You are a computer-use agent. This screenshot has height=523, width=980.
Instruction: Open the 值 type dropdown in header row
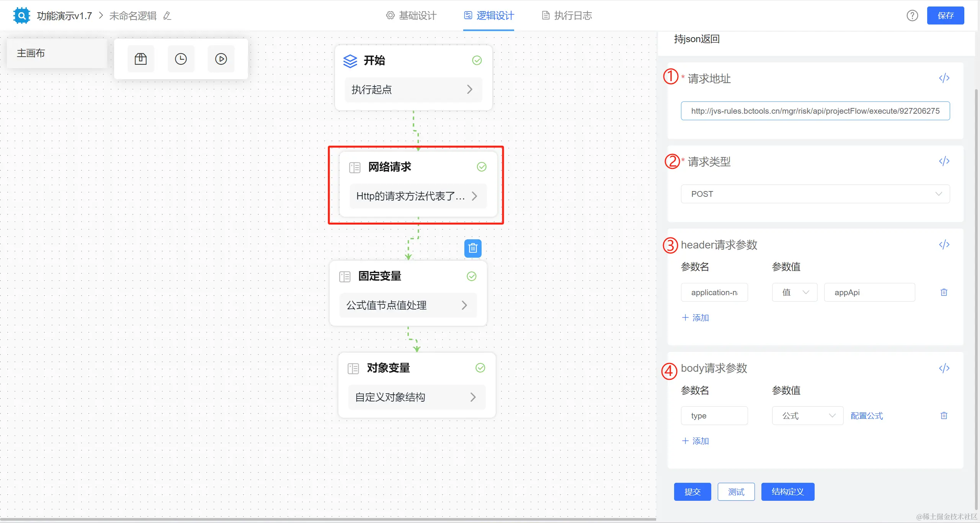(x=795, y=293)
